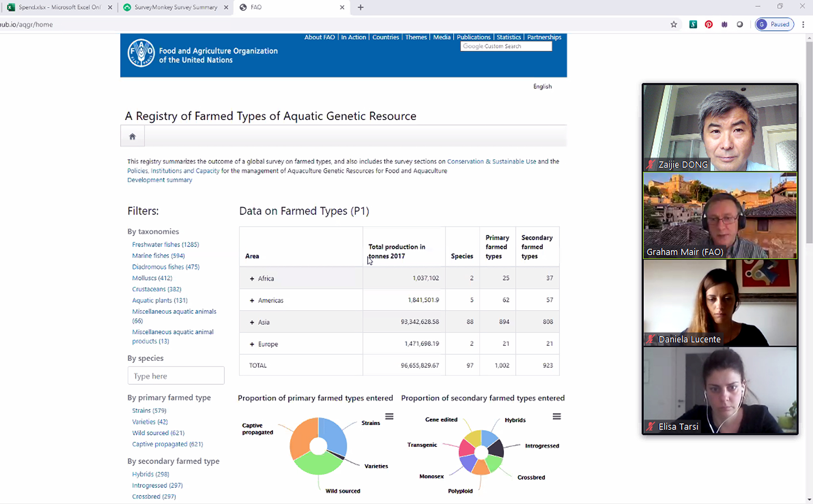This screenshot has height=504, width=813.
Task: Bookmark page with the star icon
Action: pyautogui.click(x=674, y=24)
